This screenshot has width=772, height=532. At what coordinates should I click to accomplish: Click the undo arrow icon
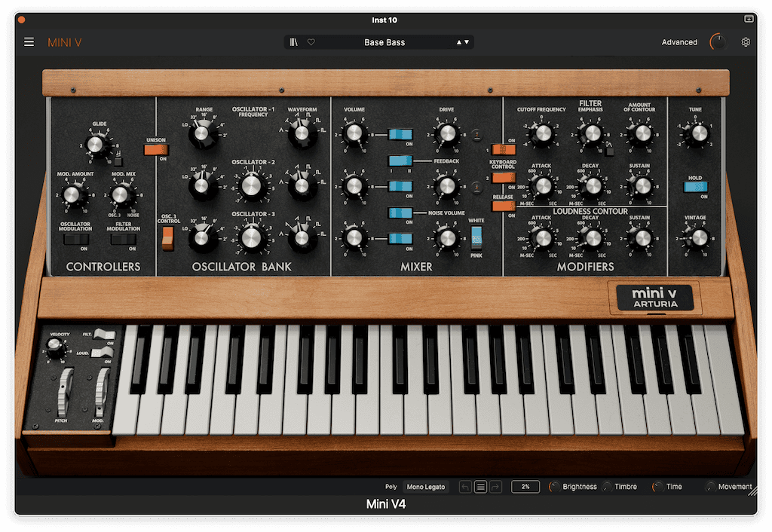[x=465, y=487]
